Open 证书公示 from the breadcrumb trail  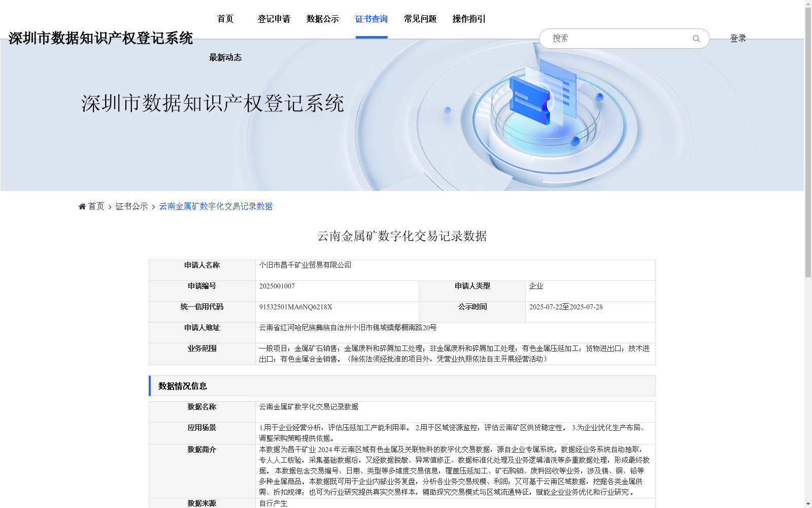point(131,206)
